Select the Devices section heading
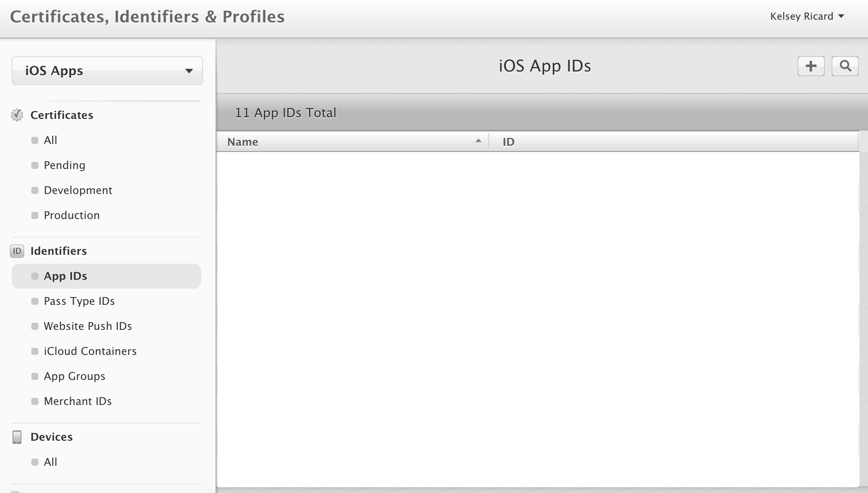 [x=51, y=437]
